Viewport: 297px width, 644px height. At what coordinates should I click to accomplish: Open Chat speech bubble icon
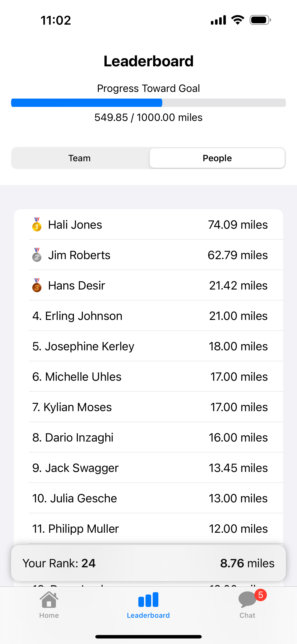[247, 600]
